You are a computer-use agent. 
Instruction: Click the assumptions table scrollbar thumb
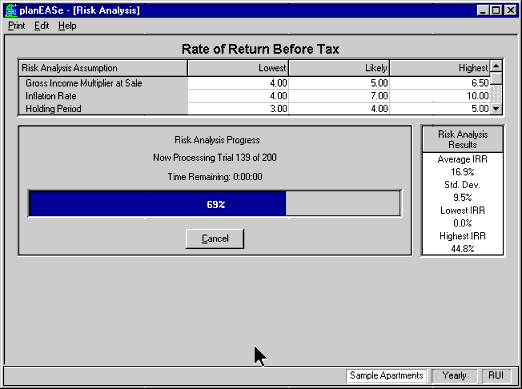tap(496, 79)
